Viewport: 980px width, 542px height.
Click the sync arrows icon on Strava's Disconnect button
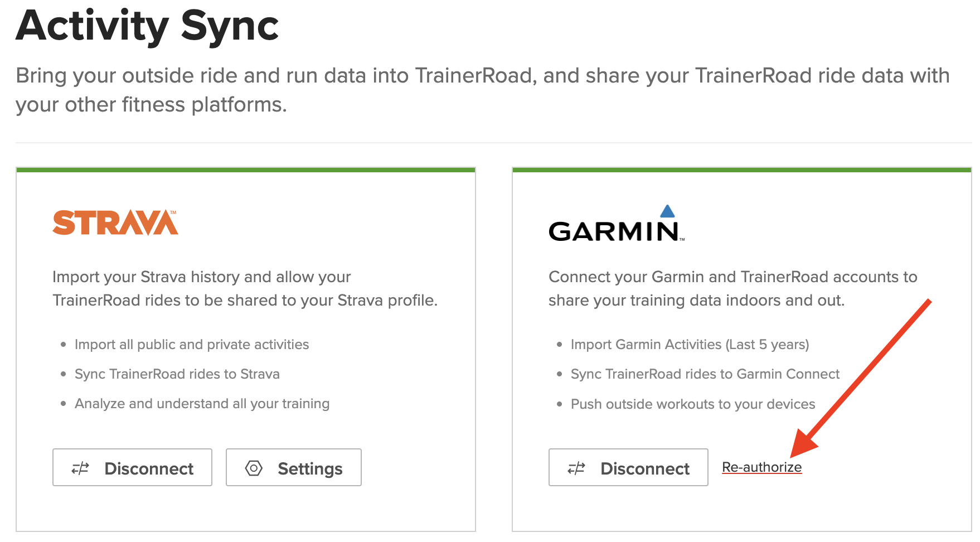79,468
